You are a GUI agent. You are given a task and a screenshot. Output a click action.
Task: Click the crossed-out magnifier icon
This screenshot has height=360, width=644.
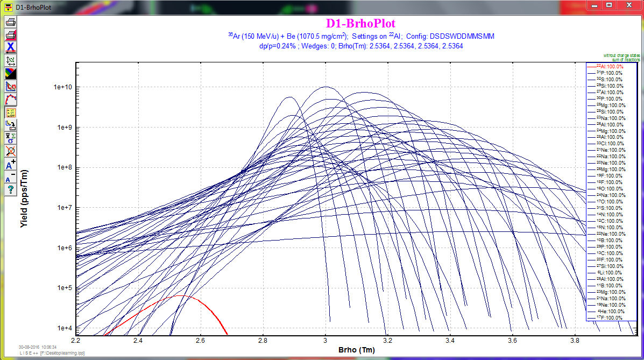[x=11, y=150]
